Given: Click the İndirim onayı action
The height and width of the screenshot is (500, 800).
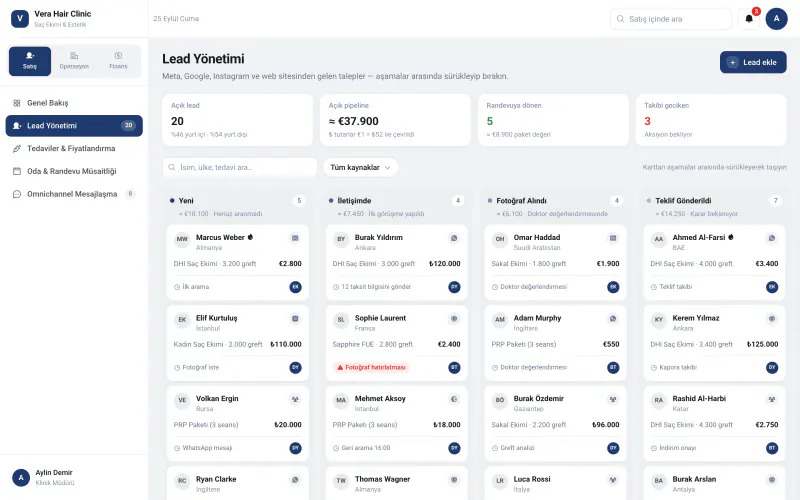Looking at the screenshot, I should (673, 448).
